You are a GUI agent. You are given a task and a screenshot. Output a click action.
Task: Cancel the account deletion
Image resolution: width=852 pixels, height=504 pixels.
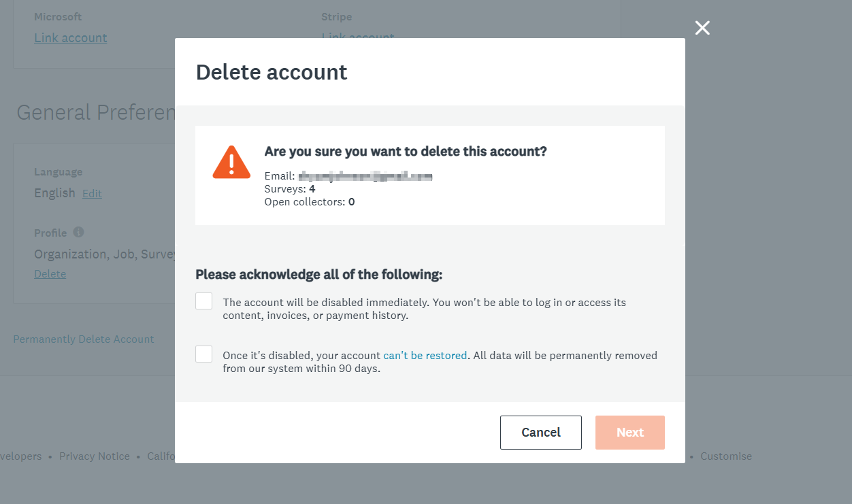[541, 433]
